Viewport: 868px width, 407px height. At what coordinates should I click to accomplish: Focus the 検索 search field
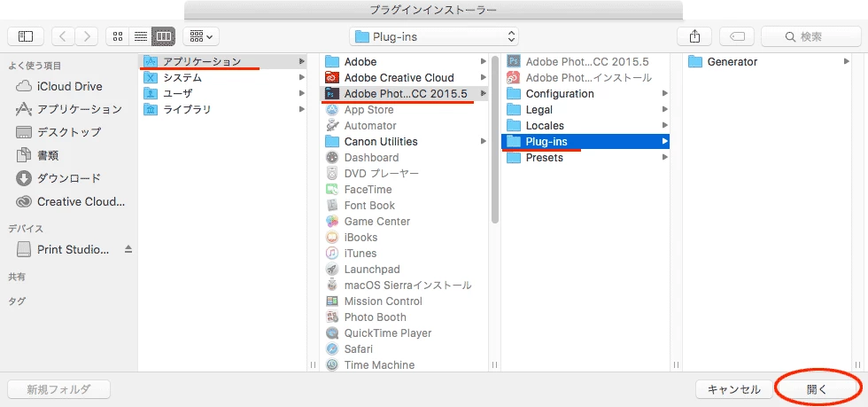click(811, 36)
